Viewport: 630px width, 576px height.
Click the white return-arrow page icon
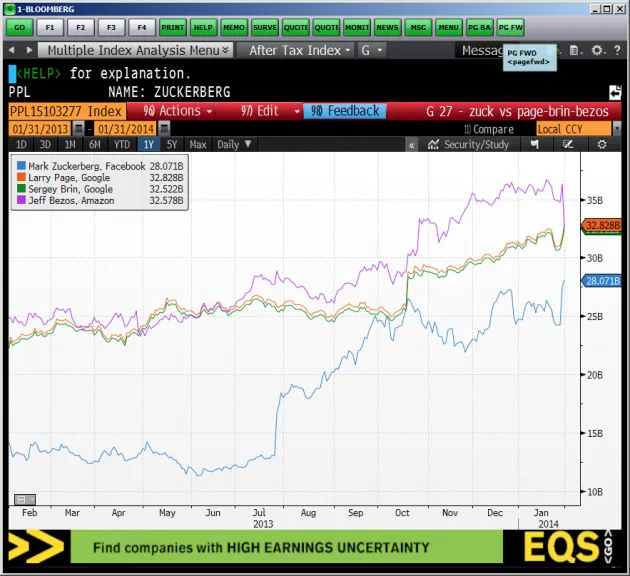pos(615,92)
